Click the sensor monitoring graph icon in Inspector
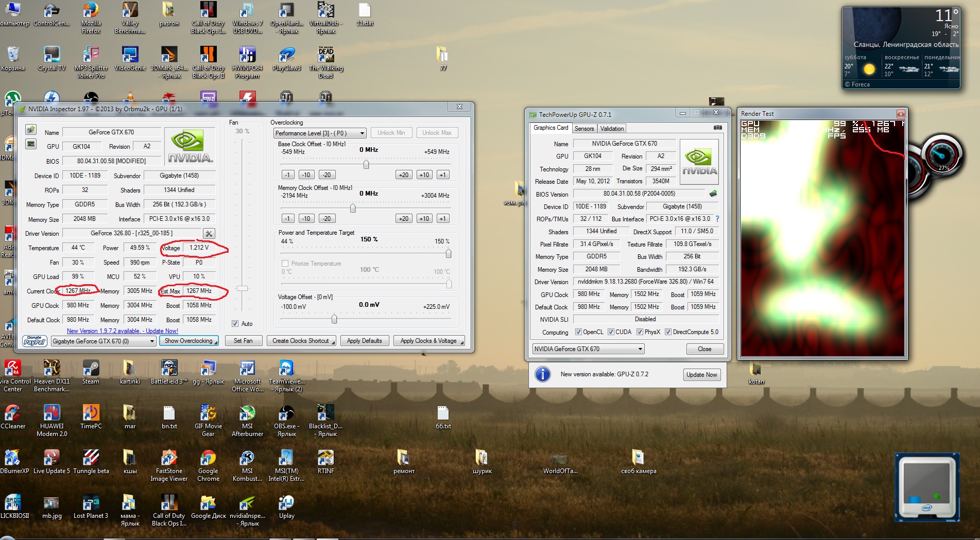The width and height of the screenshot is (980, 540). point(31,144)
